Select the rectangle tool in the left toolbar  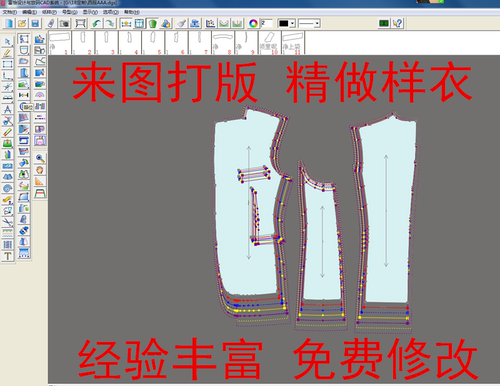pyautogui.click(x=8, y=64)
